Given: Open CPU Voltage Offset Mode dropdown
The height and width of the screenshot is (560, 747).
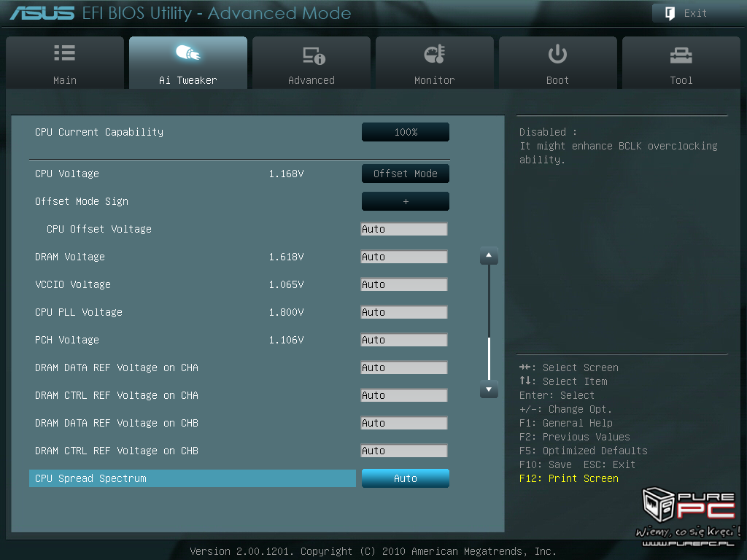Looking at the screenshot, I should click(406, 174).
